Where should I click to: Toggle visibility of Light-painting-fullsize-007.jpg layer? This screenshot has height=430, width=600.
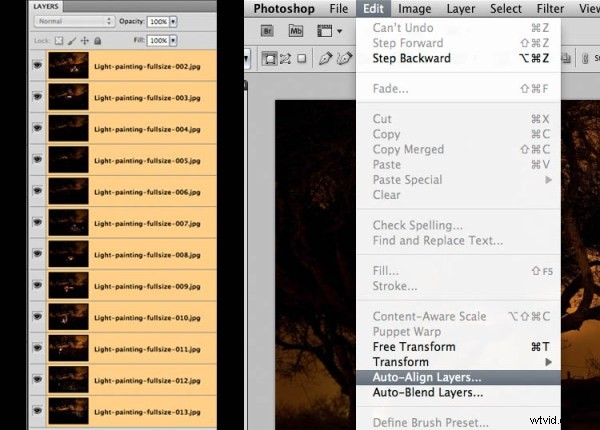coord(37,223)
